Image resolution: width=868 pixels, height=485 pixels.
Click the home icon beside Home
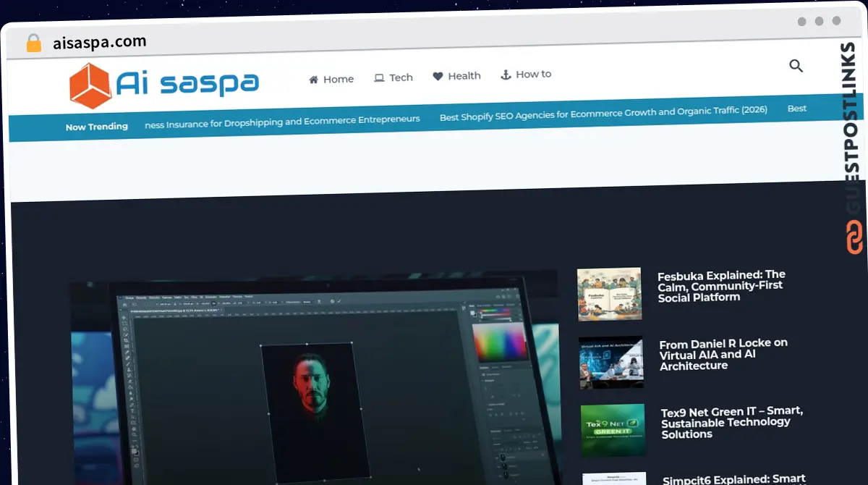point(313,80)
